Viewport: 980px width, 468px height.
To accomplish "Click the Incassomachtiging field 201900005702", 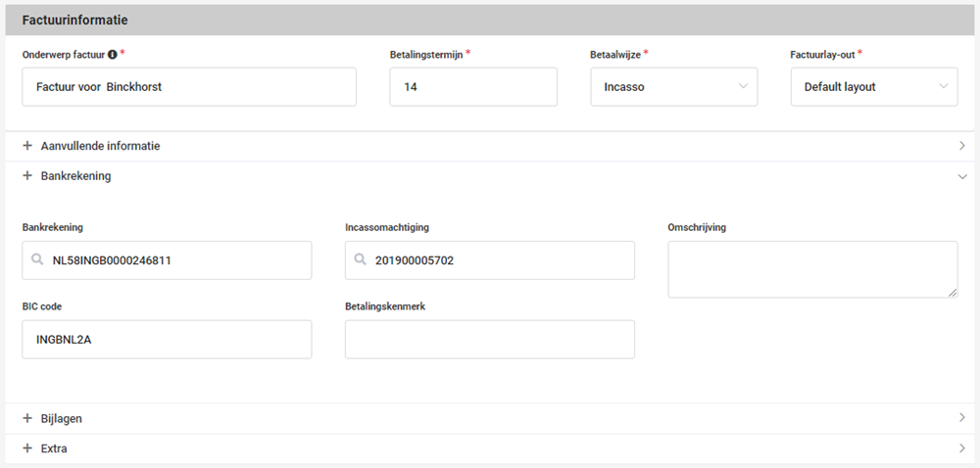I will (x=489, y=260).
